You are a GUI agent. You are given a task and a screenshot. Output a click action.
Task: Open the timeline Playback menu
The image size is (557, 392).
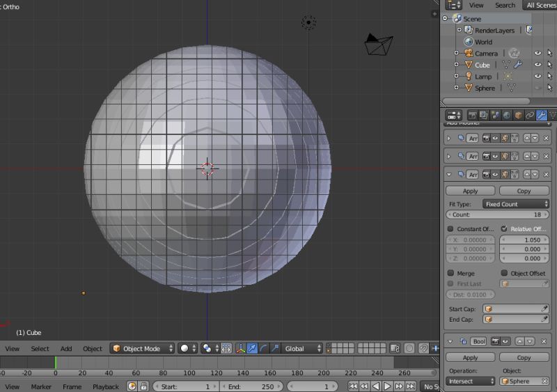[x=106, y=386]
